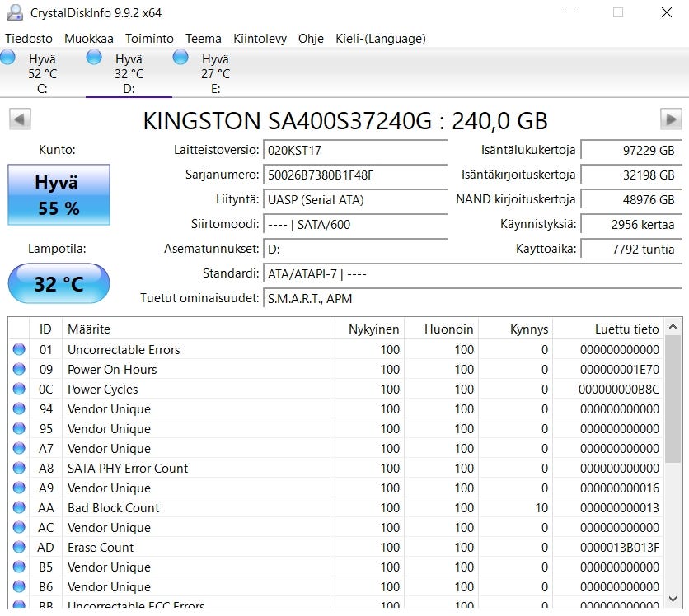Screen dimensions: 689x616
Task: Click the Tuetut ominaisuudet field S.M.A.R.T., APM
Action: 472,299
